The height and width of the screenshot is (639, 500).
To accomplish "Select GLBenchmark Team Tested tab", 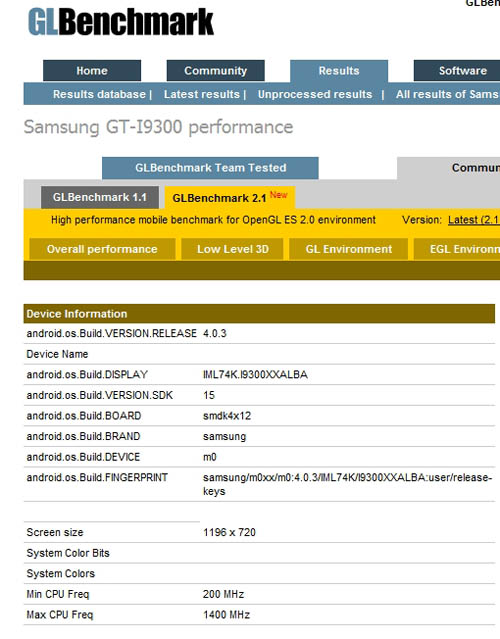I will pyautogui.click(x=210, y=168).
